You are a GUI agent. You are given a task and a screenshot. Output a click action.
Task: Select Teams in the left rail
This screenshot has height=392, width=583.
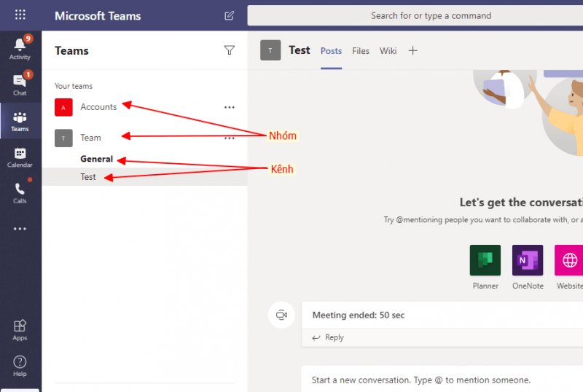[20, 121]
